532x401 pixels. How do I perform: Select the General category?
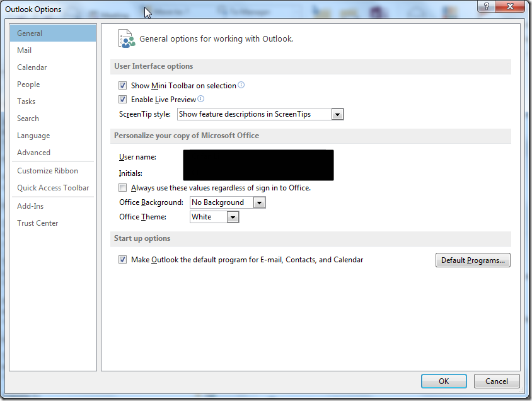click(x=53, y=33)
